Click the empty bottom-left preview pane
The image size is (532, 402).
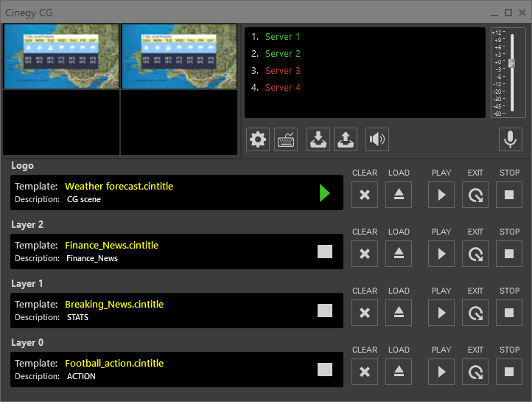(x=61, y=122)
